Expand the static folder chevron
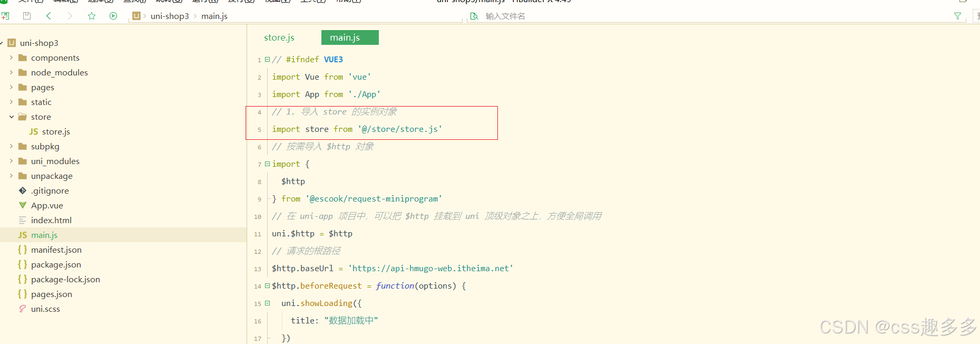 (x=12, y=102)
